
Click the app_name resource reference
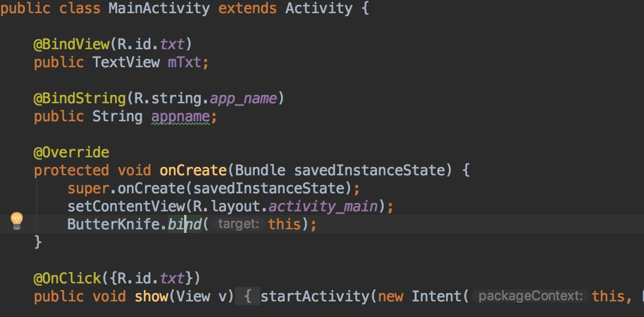243,98
